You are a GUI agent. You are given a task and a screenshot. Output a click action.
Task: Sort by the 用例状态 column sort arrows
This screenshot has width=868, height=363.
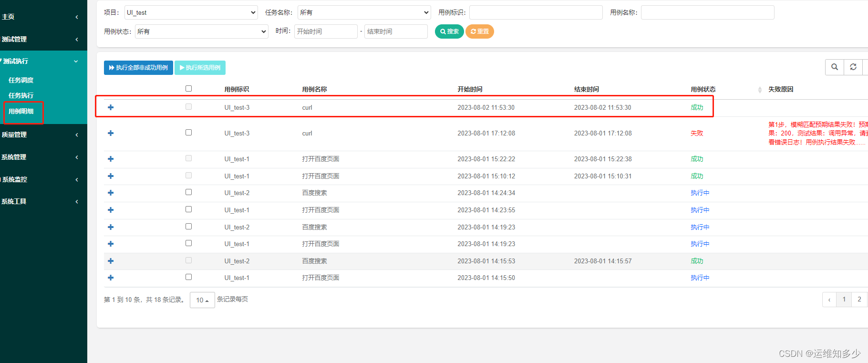[x=760, y=90]
